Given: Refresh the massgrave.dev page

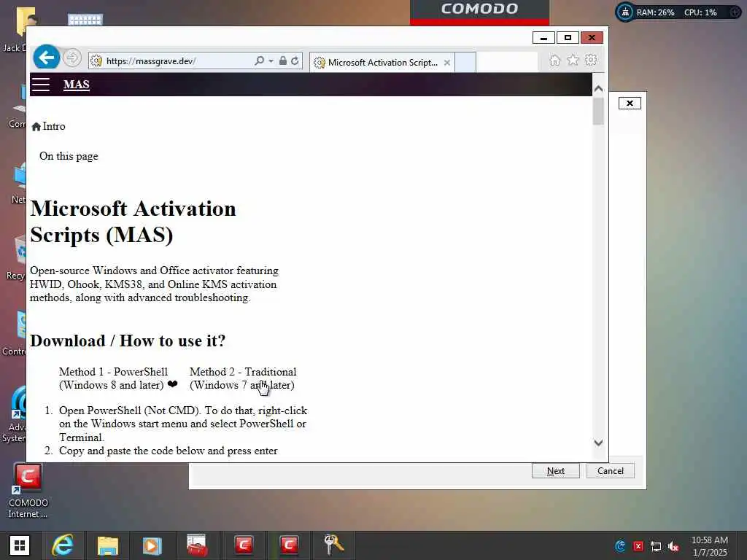Looking at the screenshot, I should 295,61.
